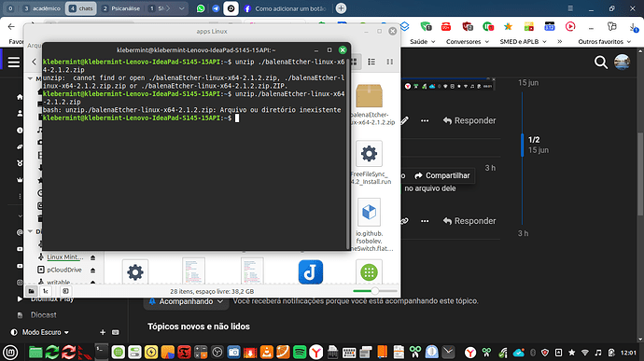
Task: Eject the Linux Mint volume in sidebar
Action: click(x=92, y=257)
